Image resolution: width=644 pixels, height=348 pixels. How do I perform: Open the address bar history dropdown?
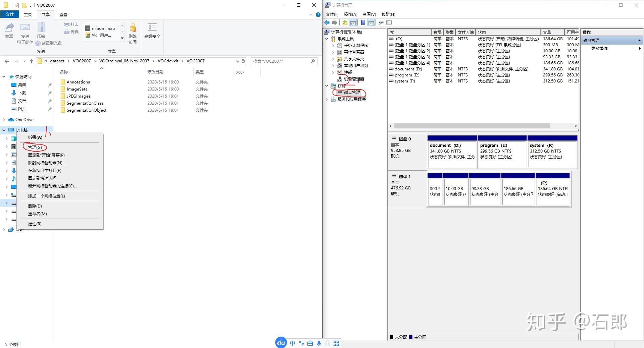click(x=238, y=61)
